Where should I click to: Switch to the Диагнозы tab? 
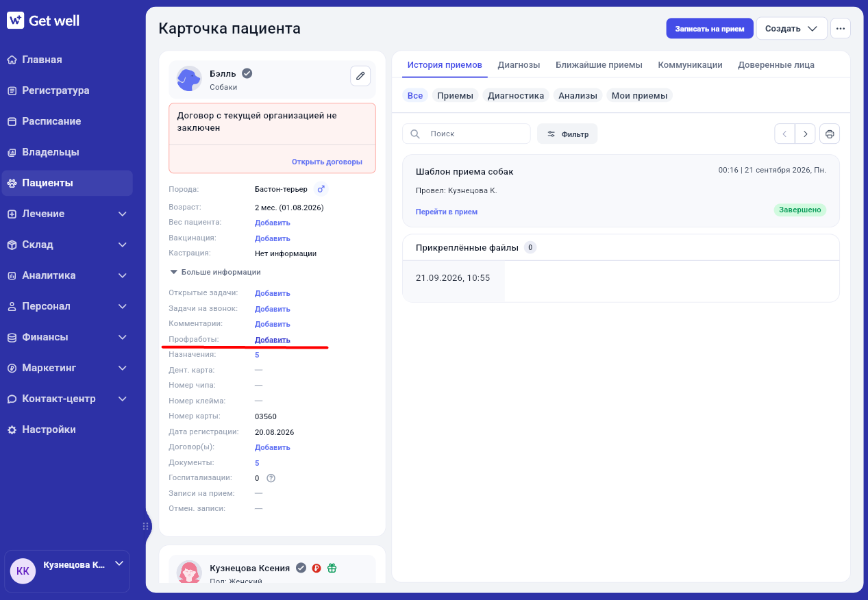click(519, 65)
